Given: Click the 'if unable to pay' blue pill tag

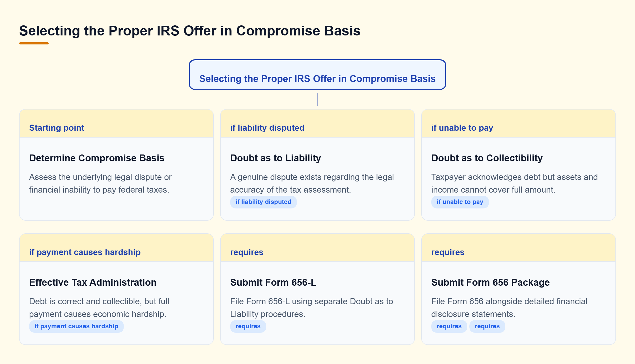Looking at the screenshot, I should (460, 202).
